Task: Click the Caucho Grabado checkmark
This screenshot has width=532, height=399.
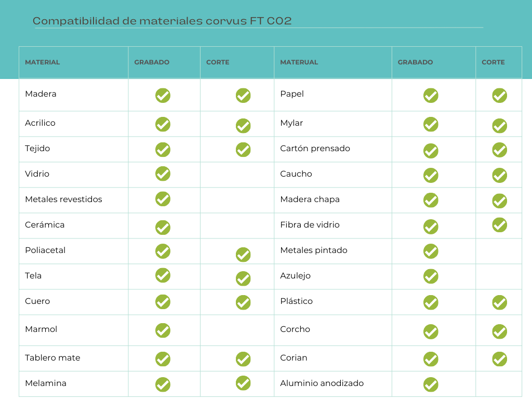Action: tap(431, 176)
